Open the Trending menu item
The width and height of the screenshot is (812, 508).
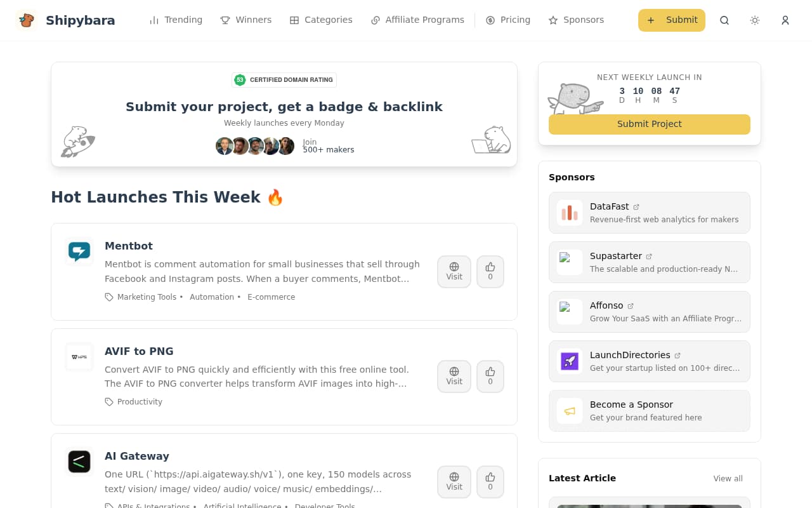(176, 20)
